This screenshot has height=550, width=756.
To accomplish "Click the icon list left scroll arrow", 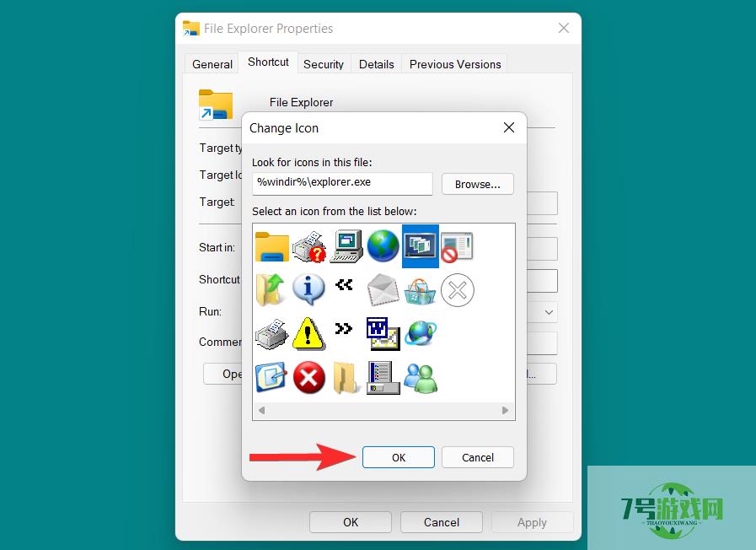I will pyautogui.click(x=262, y=411).
